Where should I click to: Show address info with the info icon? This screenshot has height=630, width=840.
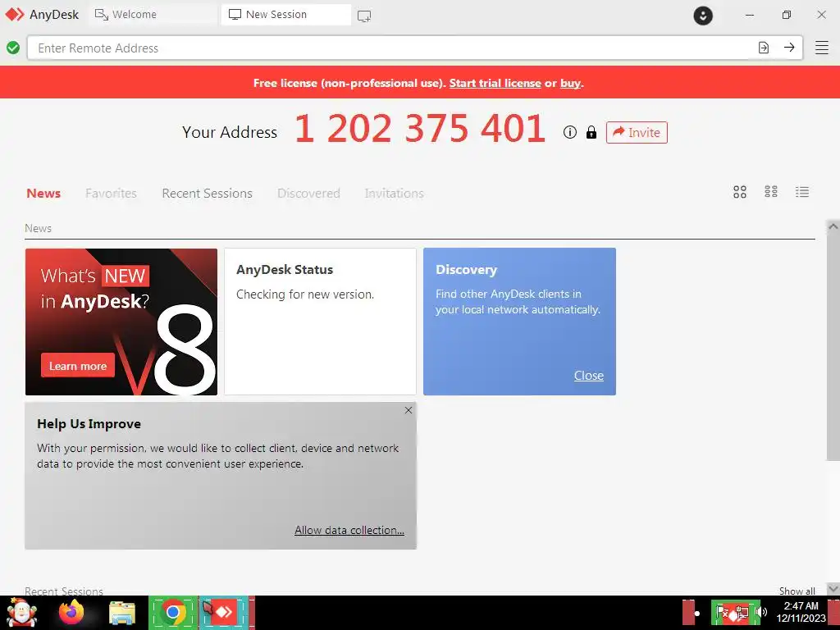570,132
